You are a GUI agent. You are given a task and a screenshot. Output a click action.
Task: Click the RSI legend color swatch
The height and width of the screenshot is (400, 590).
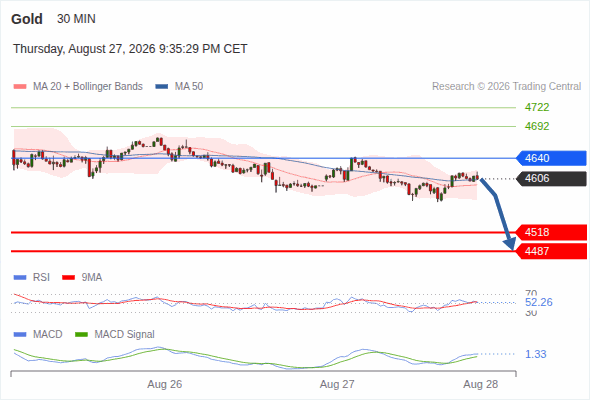20,278
